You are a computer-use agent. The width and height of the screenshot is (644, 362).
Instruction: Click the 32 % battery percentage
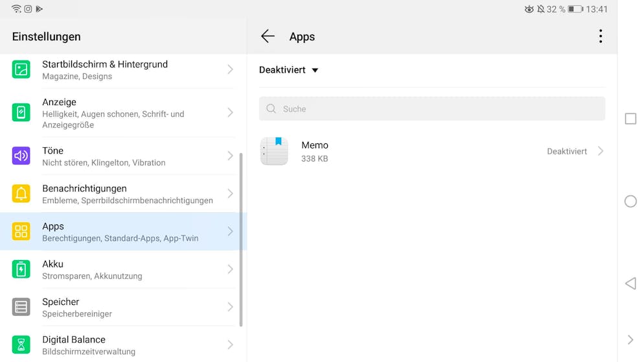[x=556, y=9]
